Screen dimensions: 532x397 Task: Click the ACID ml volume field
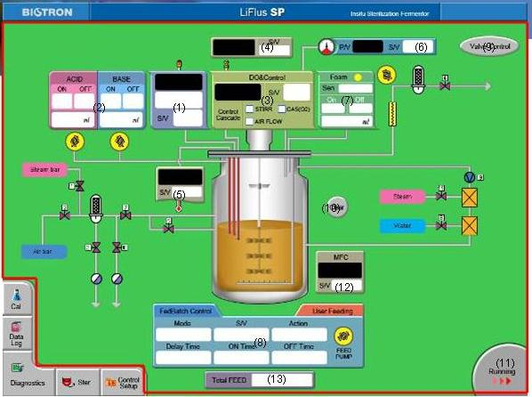(x=73, y=120)
